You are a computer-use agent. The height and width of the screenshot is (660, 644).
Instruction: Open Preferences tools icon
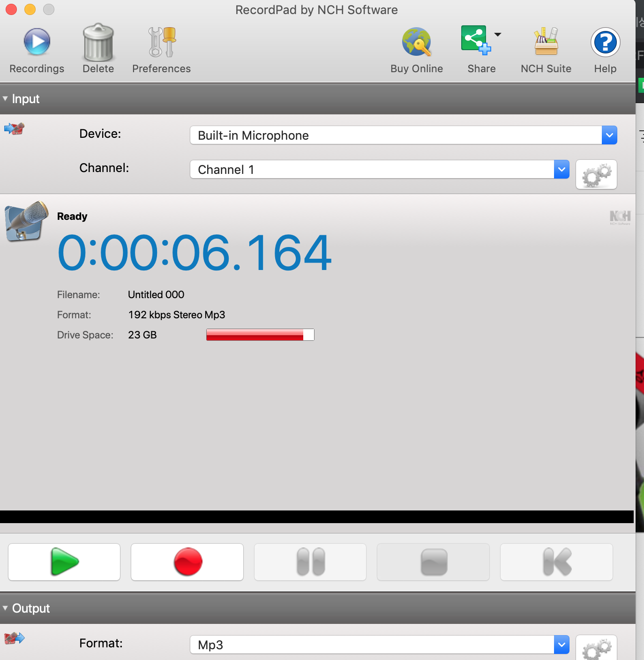tap(162, 42)
